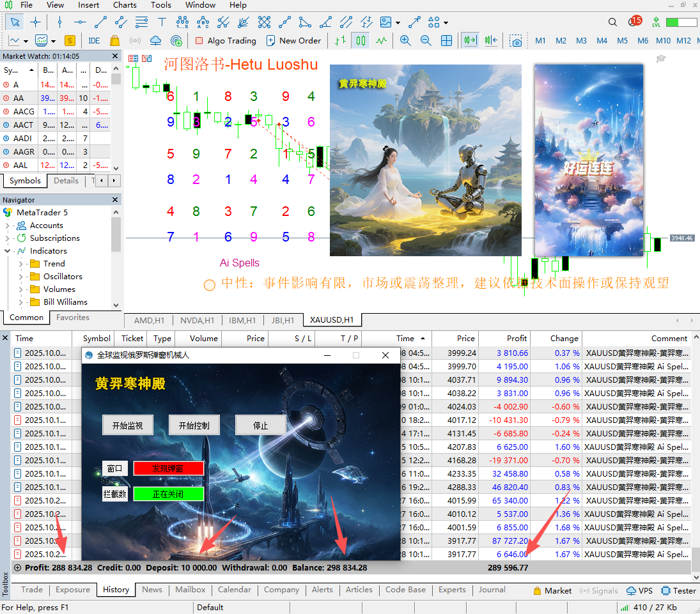Open the search magnifier in top bar
700x614 pixels.
point(612,22)
